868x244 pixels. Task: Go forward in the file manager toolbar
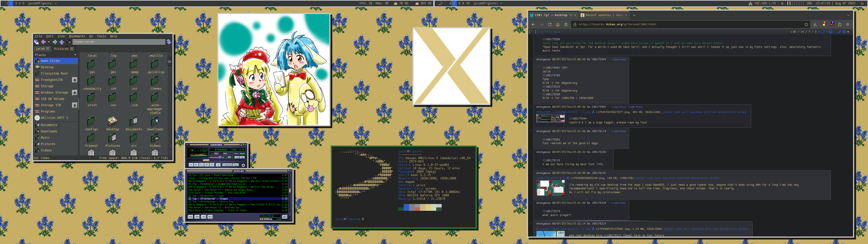click(55, 42)
